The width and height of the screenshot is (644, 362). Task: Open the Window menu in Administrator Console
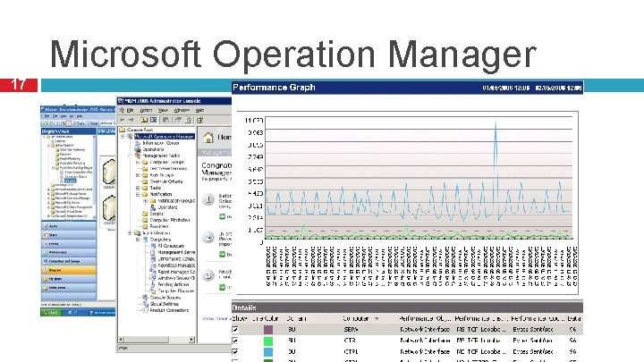182,111
